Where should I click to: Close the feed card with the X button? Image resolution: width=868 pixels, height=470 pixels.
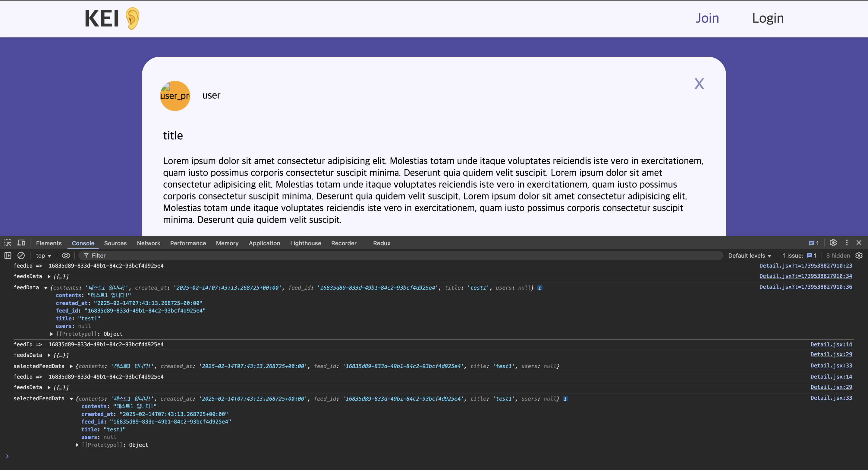click(699, 84)
